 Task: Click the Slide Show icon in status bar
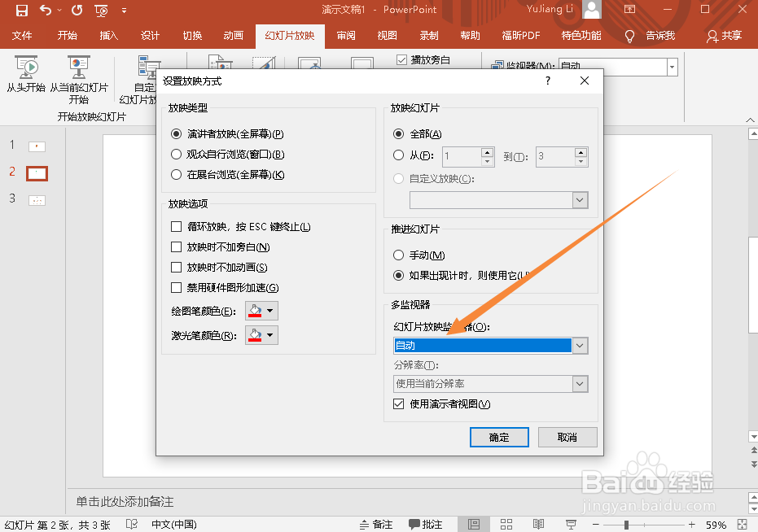pyautogui.click(x=571, y=524)
